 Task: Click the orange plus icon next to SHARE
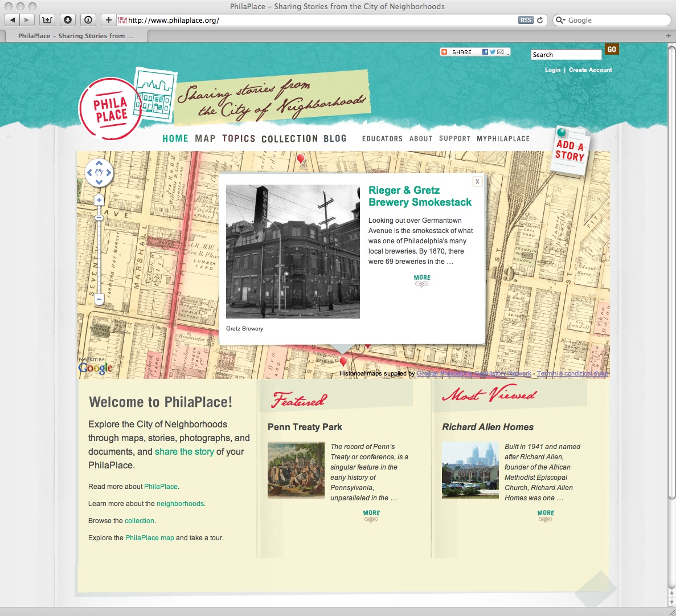[444, 52]
